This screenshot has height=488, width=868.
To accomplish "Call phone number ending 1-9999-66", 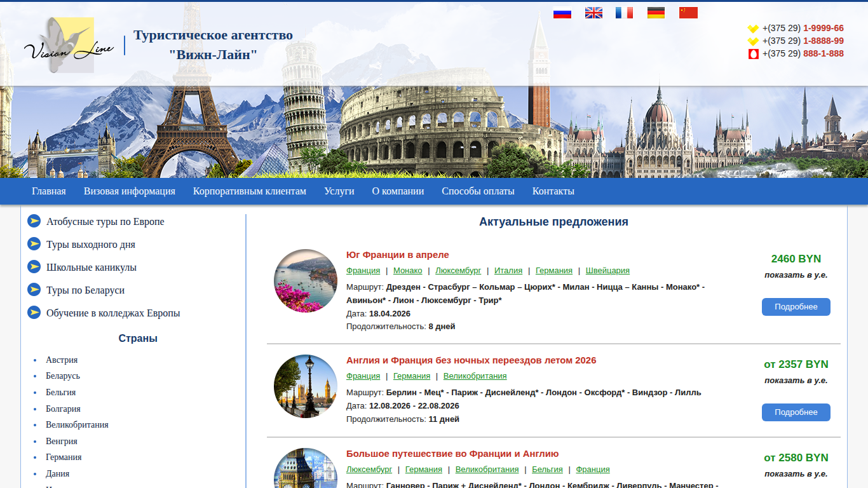I will click(803, 29).
